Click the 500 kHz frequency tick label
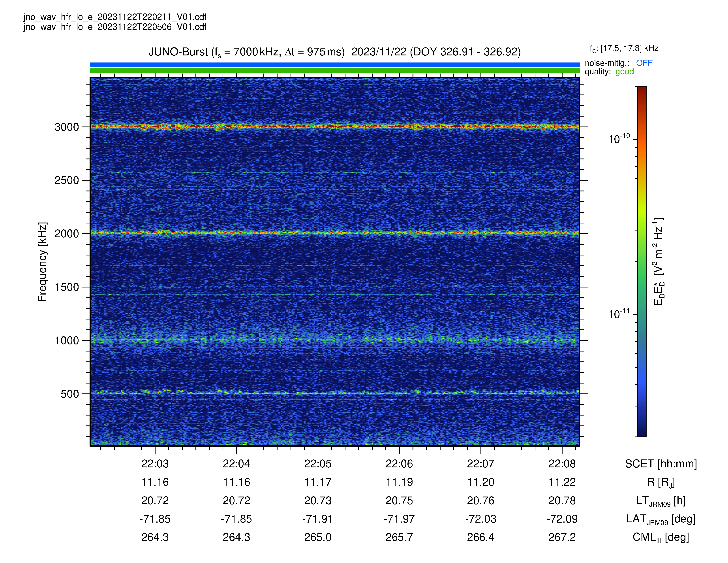728x563 pixels. coord(70,394)
